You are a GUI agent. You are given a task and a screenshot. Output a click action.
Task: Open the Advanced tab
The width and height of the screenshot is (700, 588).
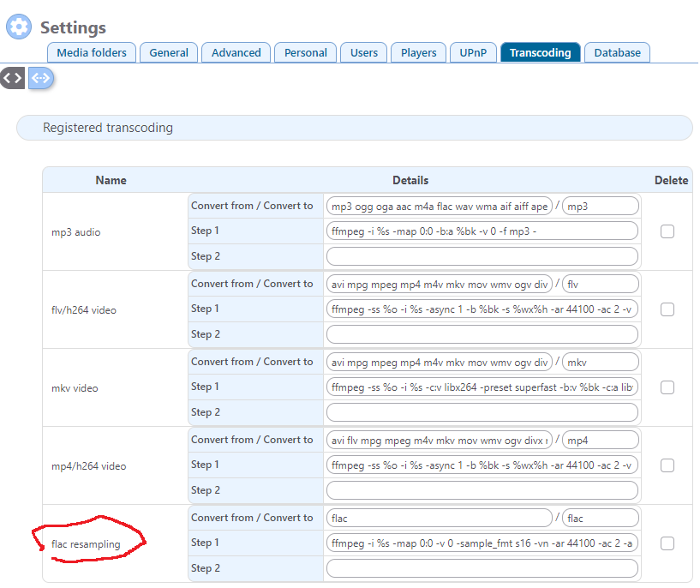pyautogui.click(x=236, y=52)
